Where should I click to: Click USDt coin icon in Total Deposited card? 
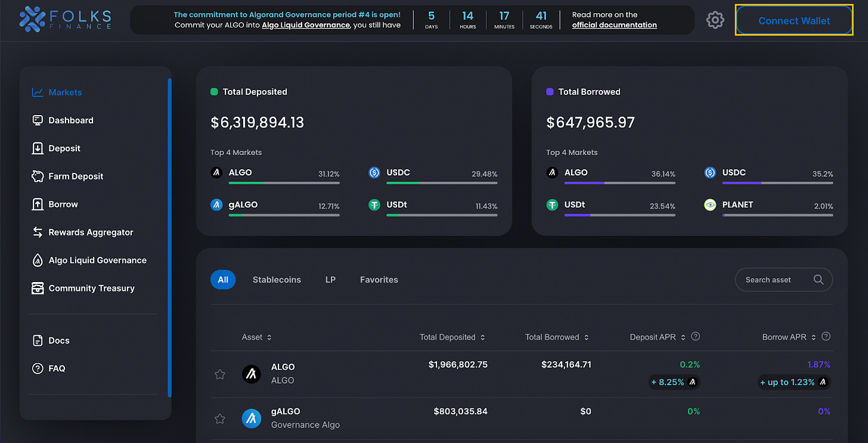tap(374, 205)
